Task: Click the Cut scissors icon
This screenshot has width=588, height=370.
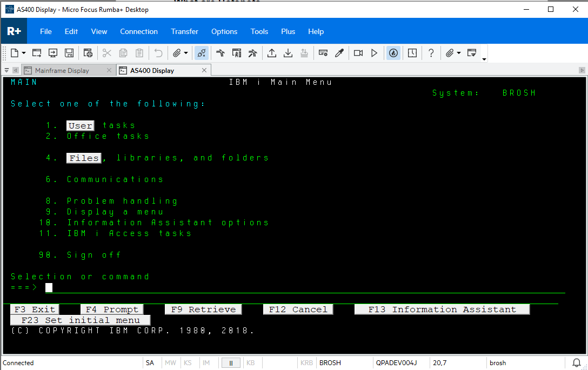Action: click(x=107, y=53)
